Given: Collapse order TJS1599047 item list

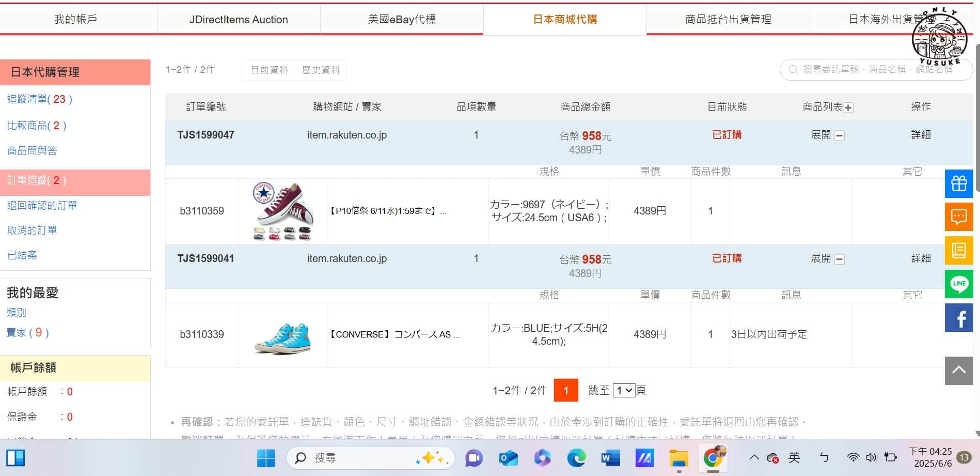Looking at the screenshot, I should click(x=840, y=135).
